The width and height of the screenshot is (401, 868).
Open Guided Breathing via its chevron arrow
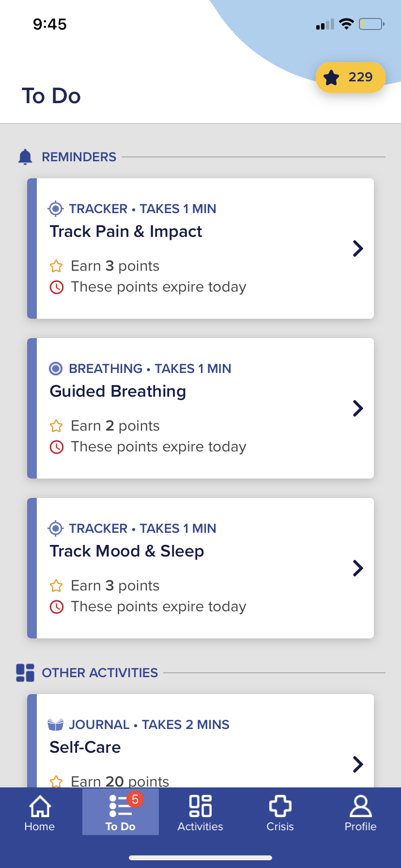tap(358, 408)
